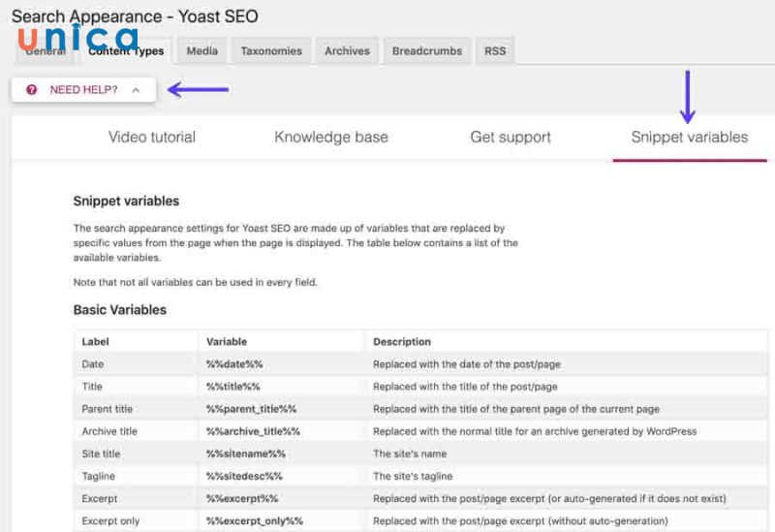Open the Media tab

[202, 51]
